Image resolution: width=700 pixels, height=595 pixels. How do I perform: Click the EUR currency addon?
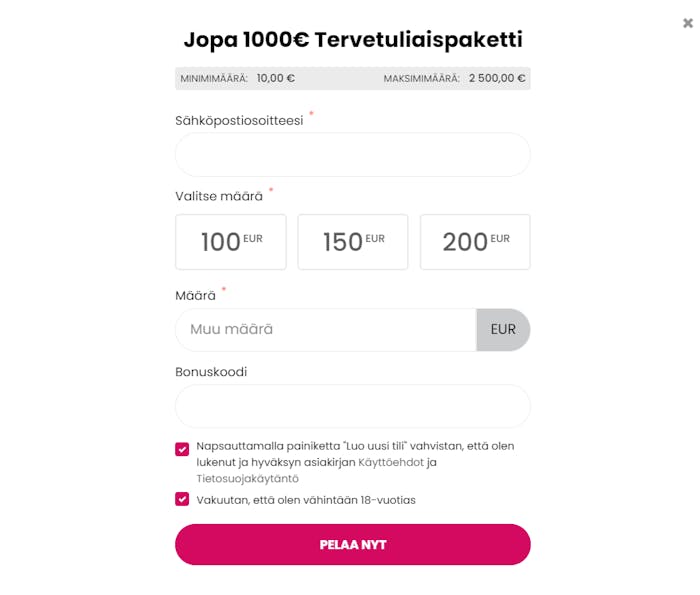point(503,329)
